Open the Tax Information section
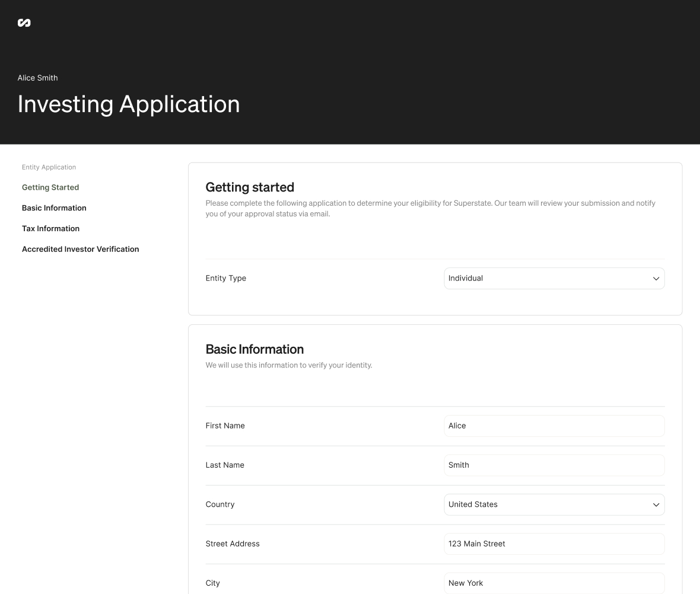Screen dimensions: 700x594 [50, 228]
